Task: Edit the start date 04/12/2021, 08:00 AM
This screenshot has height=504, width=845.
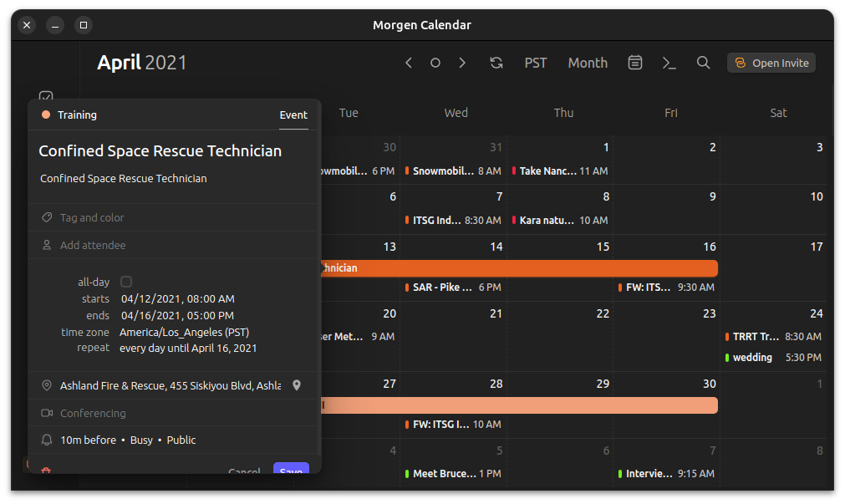Action: (x=178, y=298)
